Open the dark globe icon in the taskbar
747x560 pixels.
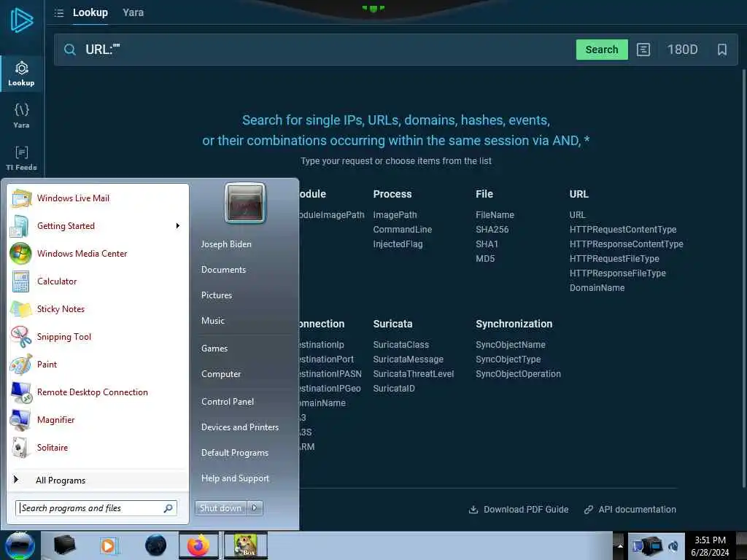(x=155, y=545)
